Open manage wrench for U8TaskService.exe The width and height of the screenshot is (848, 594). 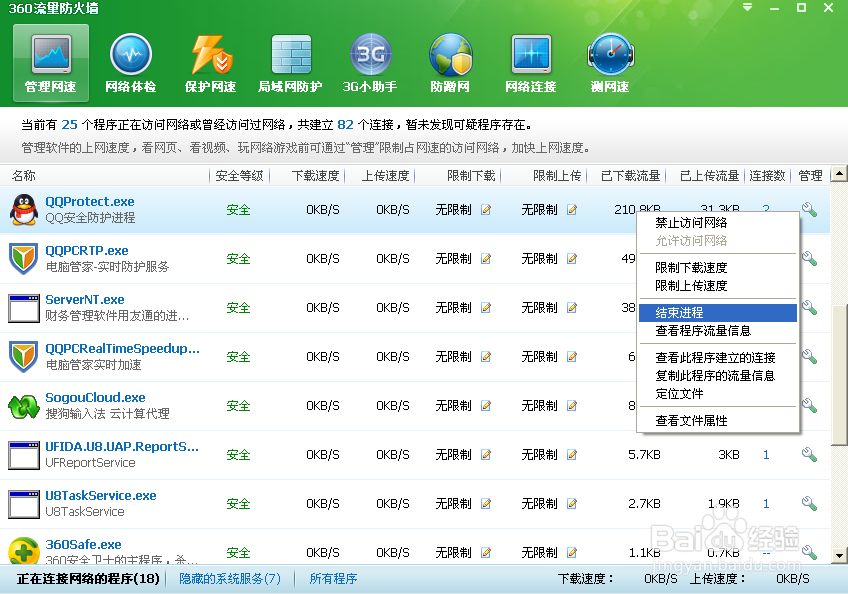[809, 504]
